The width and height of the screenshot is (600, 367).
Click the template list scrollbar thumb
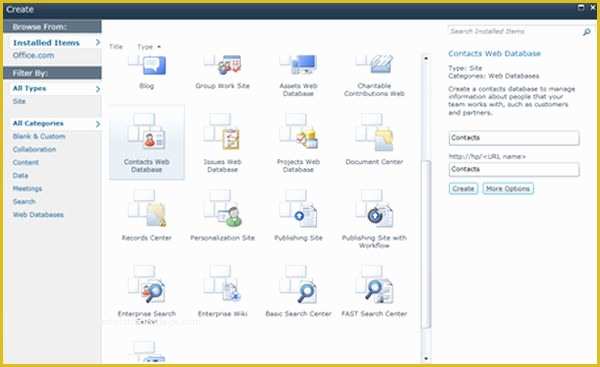[x=426, y=244]
